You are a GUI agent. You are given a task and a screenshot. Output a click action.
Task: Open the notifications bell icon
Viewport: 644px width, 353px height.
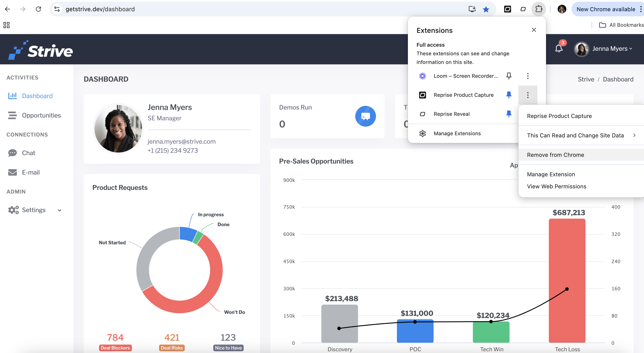click(x=559, y=49)
